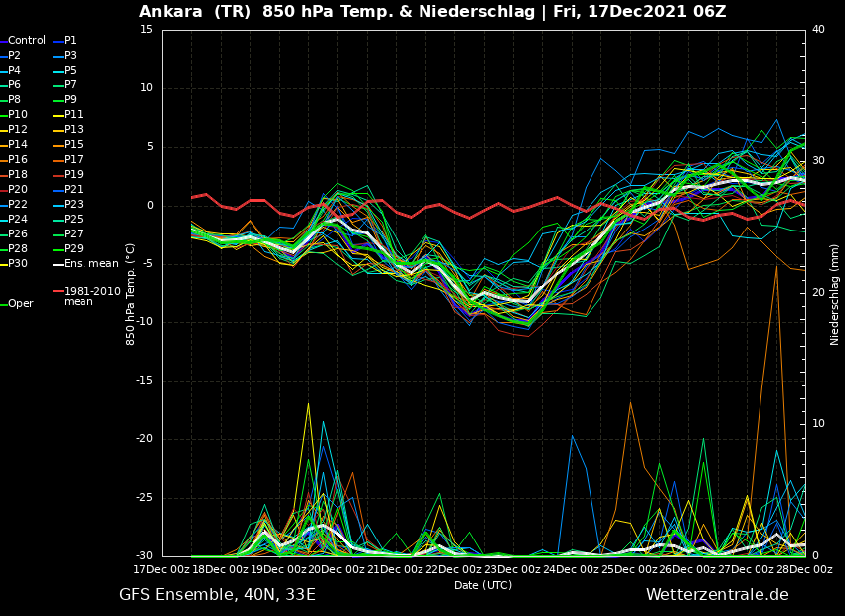
Task: Click the 26Dec 00z x-axis label
Action: tap(688, 569)
